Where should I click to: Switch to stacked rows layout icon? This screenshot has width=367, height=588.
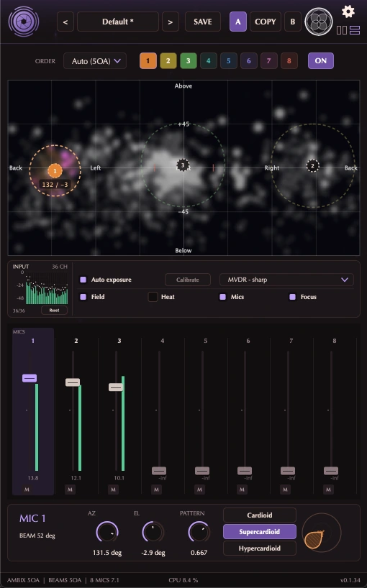click(355, 30)
